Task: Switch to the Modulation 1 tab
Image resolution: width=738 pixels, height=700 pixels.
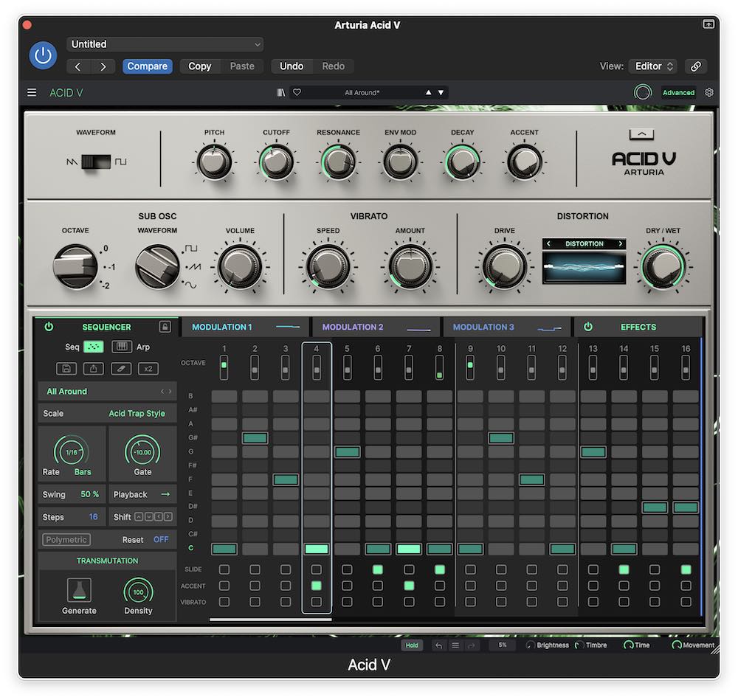Action: coord(245,327)
